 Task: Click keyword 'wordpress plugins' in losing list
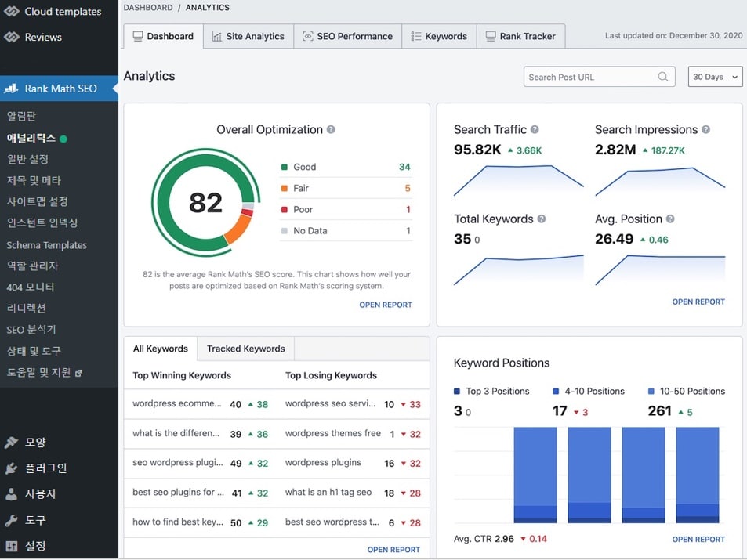pyautogui.click(x=323, y=463)
